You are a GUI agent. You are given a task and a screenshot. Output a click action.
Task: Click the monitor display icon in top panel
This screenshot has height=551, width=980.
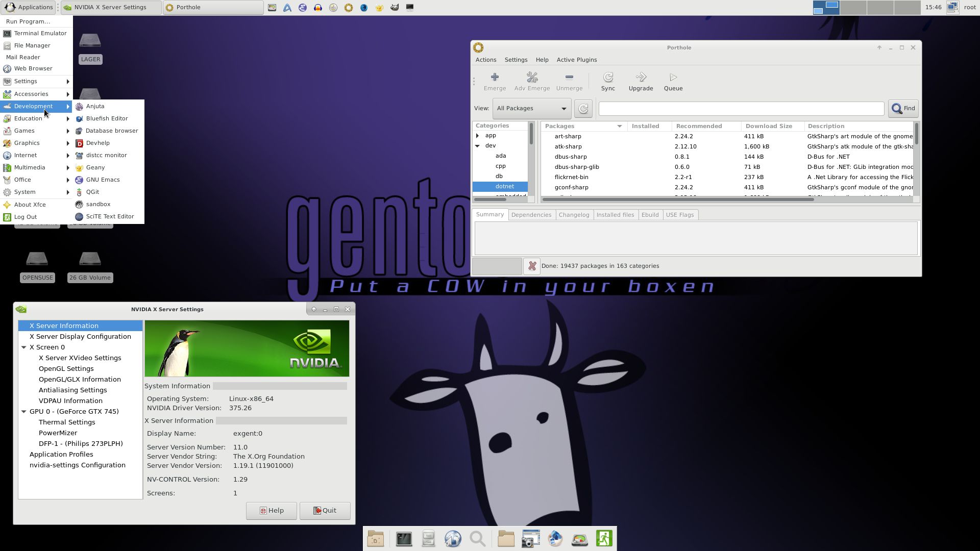point(410,8)
